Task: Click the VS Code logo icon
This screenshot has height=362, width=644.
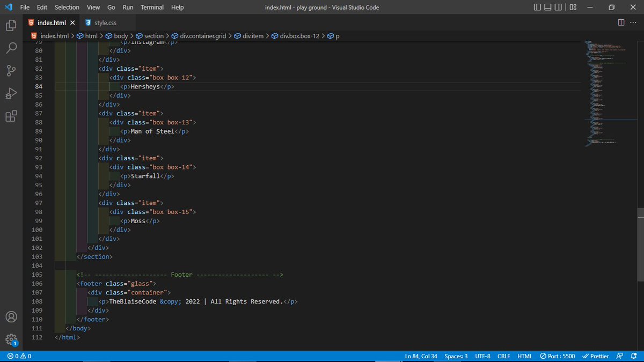Action: click(8, 7)
